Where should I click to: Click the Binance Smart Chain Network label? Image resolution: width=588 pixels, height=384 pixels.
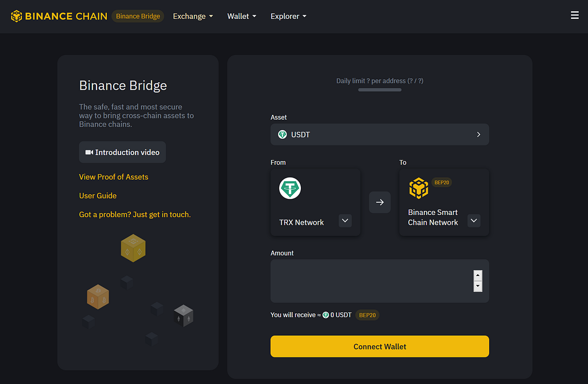tap(433, 217)
